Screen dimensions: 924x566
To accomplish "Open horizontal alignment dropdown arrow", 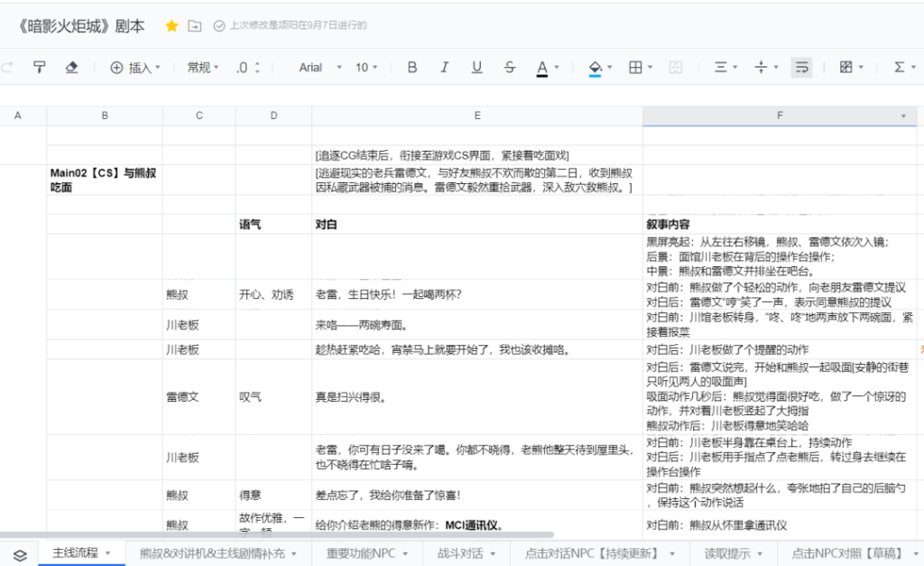I will click(x=735, y=68).
